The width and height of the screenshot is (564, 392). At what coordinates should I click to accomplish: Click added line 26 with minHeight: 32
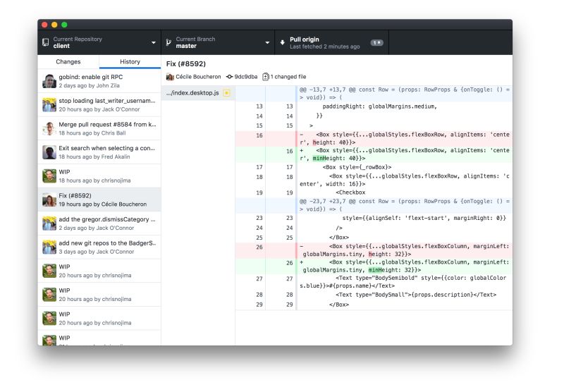pyautogui.click(x=374, y=266)
